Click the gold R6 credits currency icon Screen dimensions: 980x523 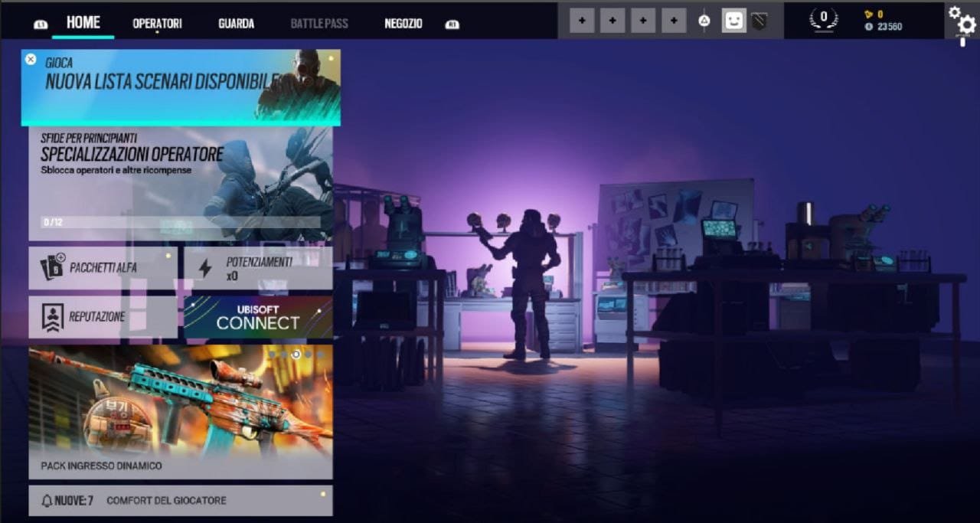(x=868, y=14)
